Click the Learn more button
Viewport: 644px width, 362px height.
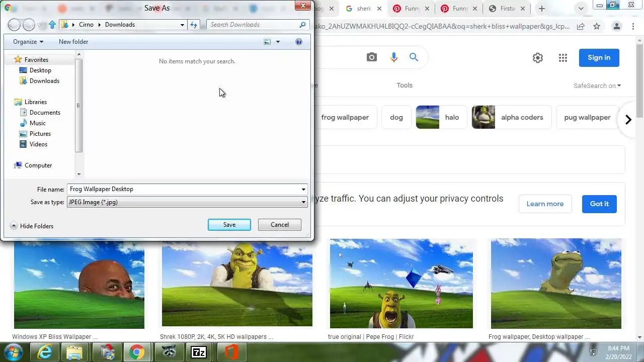[x=545, y=204]
